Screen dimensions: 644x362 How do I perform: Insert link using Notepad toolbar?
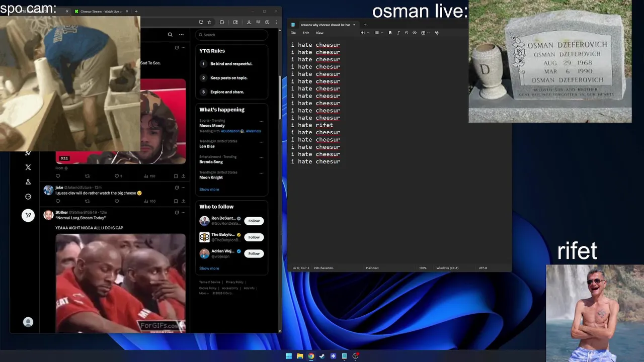415,33
